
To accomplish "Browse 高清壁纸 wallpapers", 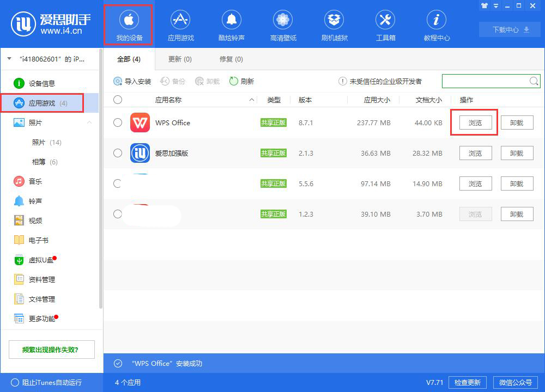I will [x=282, y=24].
